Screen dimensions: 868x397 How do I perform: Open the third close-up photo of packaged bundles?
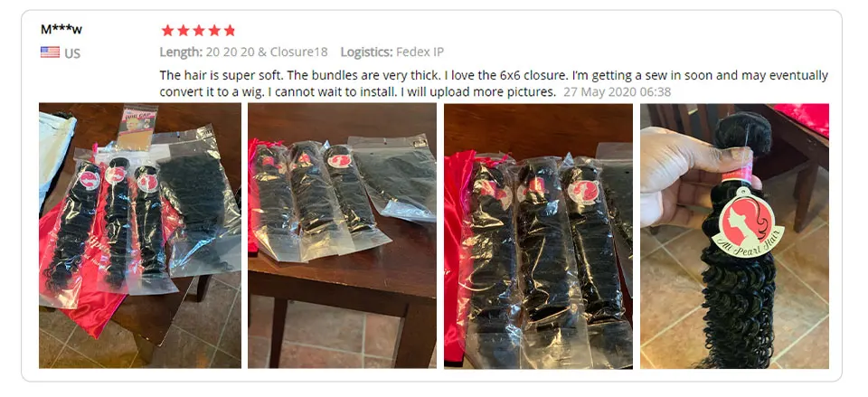click(x=538, y=235)
